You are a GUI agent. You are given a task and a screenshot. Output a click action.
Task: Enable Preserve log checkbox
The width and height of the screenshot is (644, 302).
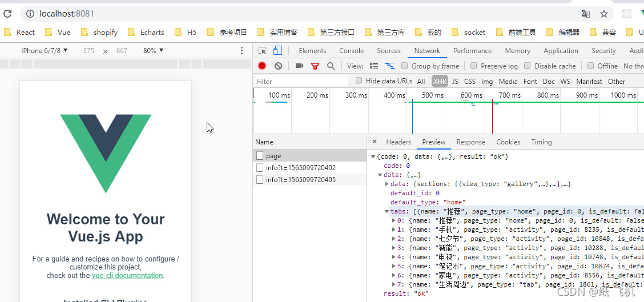click(x=473, y=66)
